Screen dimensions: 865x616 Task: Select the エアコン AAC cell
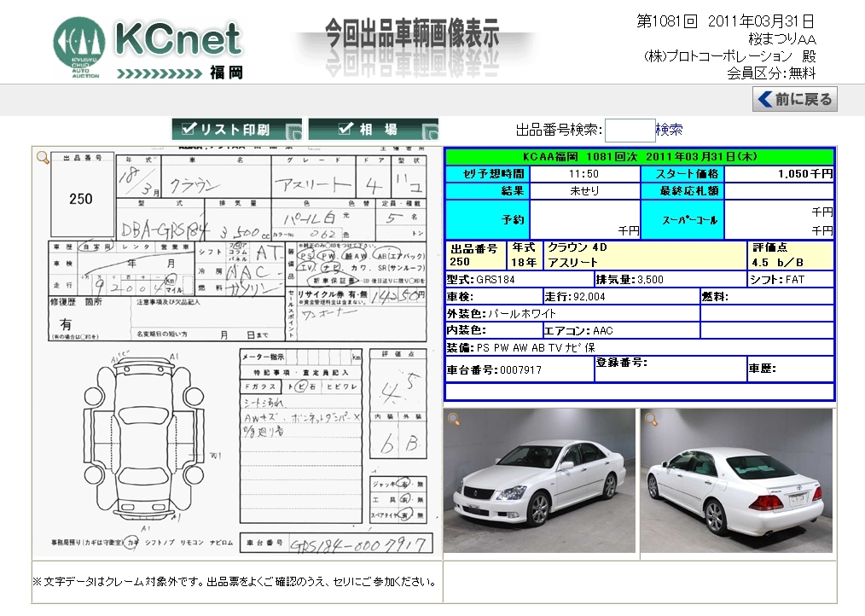click(x=621, y=331)
